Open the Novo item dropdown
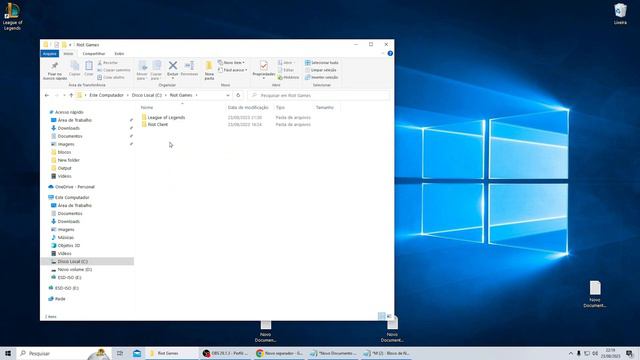The width and height of the screenshot is (640, 360). point(231,63)
